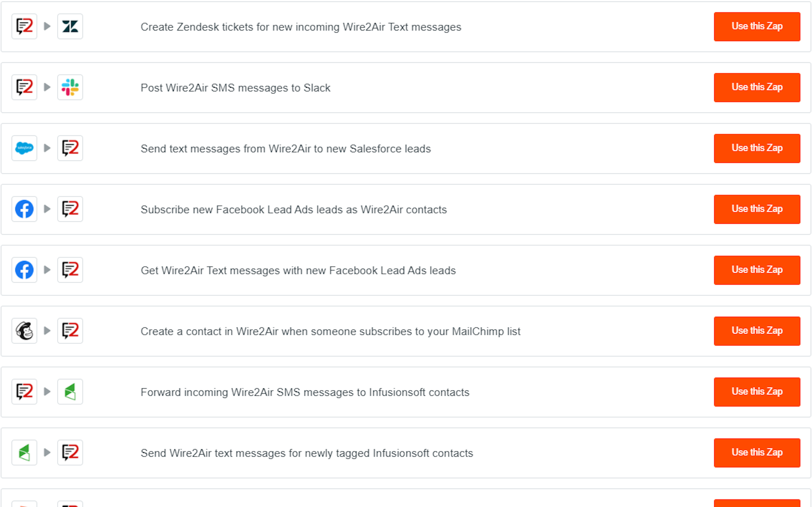Click the arrow in the MailChimp zap row
This screenshot has width=812, height=507.
(x=47, y=331)
